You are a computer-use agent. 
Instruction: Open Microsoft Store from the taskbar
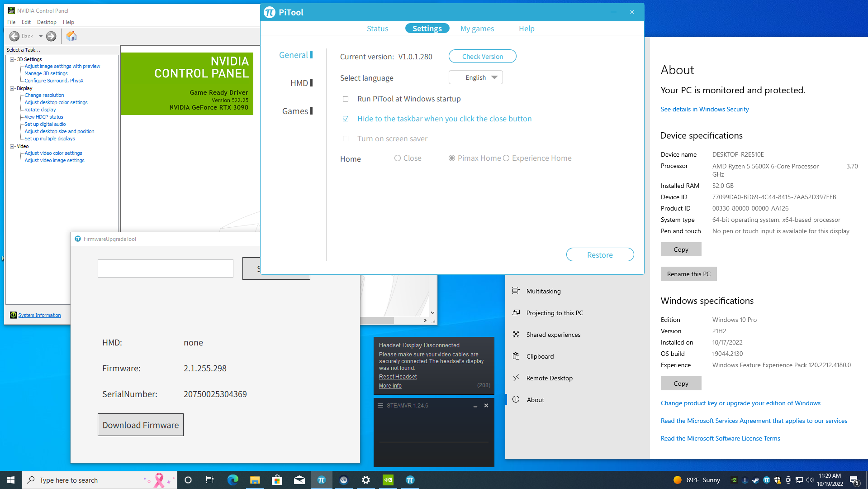tap(277, 480)
